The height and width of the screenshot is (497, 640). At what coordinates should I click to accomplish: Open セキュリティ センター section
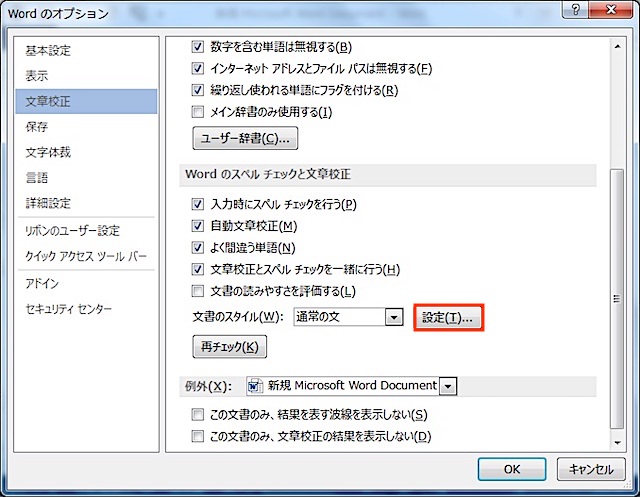coord(69,309)
